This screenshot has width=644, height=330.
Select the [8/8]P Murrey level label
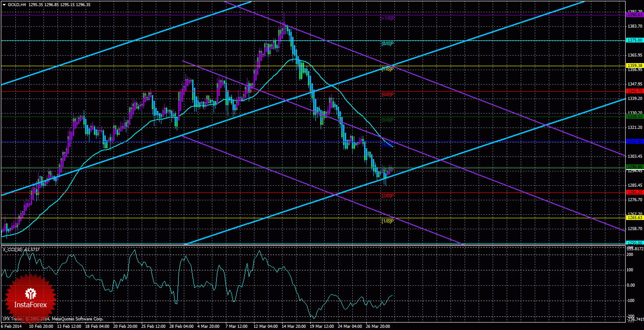pos(388,44)
